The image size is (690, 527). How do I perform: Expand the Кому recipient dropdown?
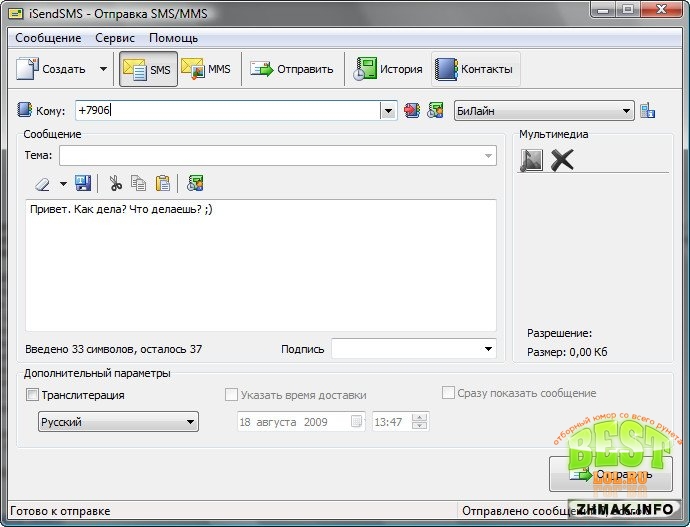click(x=388, y=110)
